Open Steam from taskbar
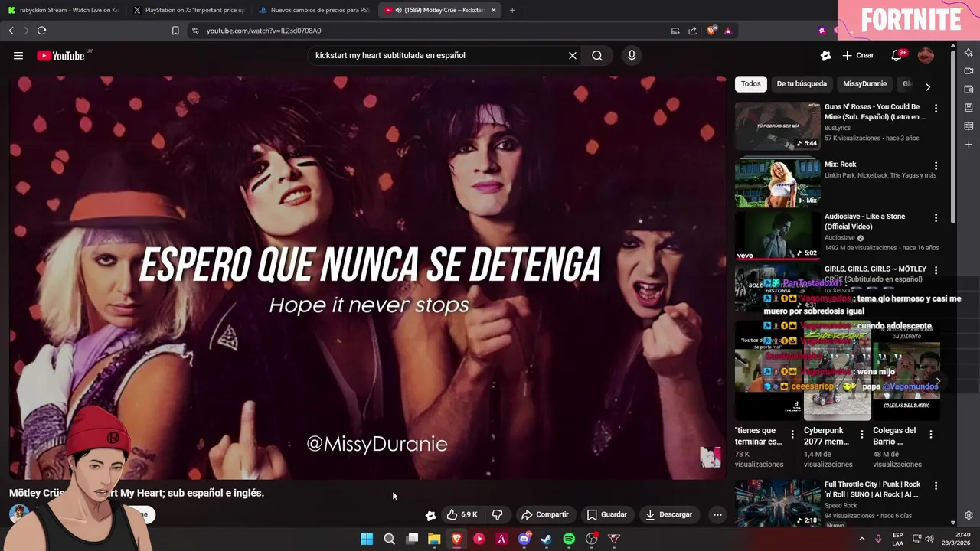980x551 pixels. (x=546, y=539)
